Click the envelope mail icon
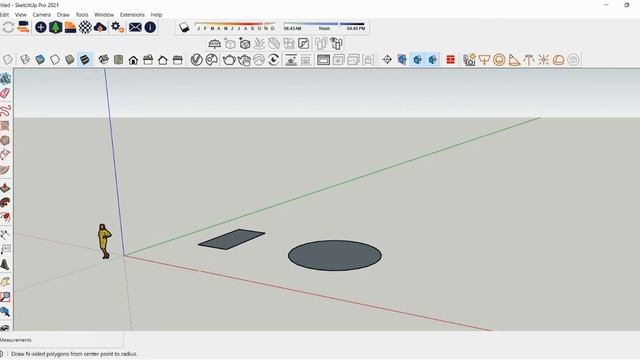640x360 pixels. [135, 27]
